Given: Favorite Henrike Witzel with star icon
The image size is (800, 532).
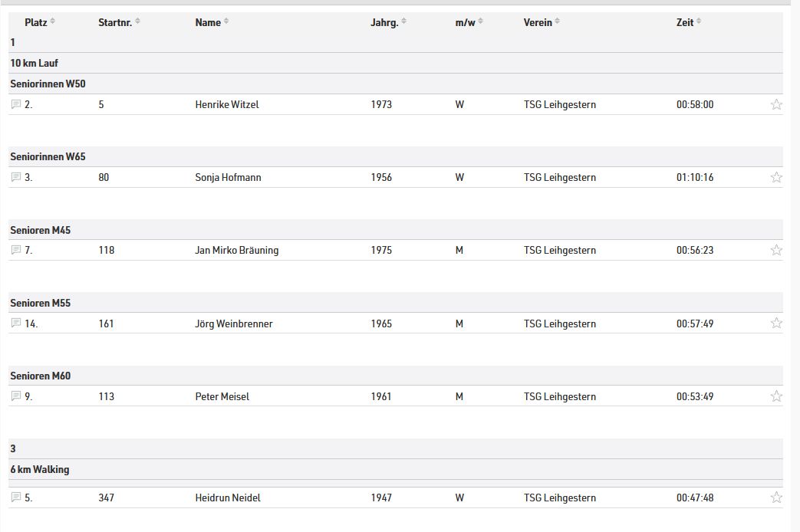Looking at the screenshot, I should (x=776, y=104).
